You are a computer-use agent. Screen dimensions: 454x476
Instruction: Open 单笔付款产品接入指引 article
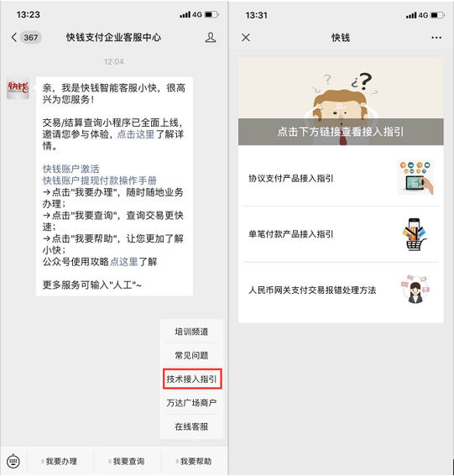click(341, 234)
